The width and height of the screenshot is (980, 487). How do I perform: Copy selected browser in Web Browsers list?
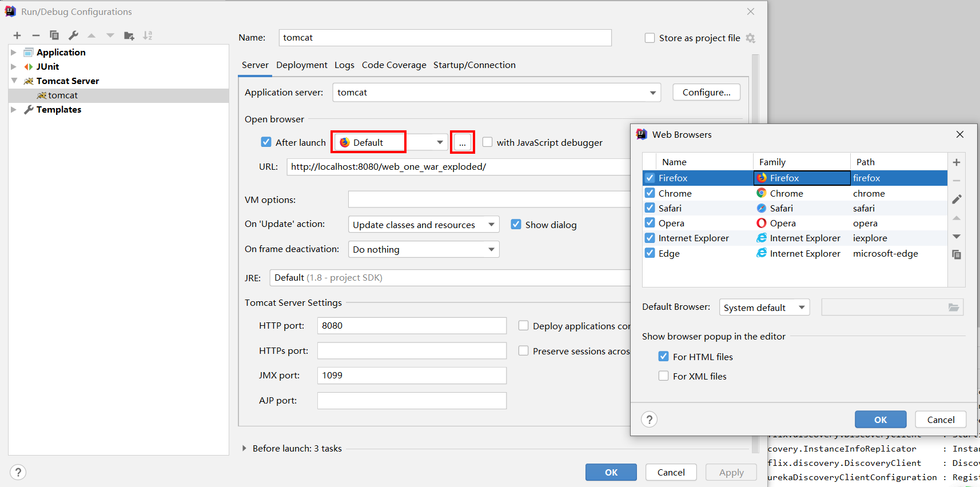point(957,255)
